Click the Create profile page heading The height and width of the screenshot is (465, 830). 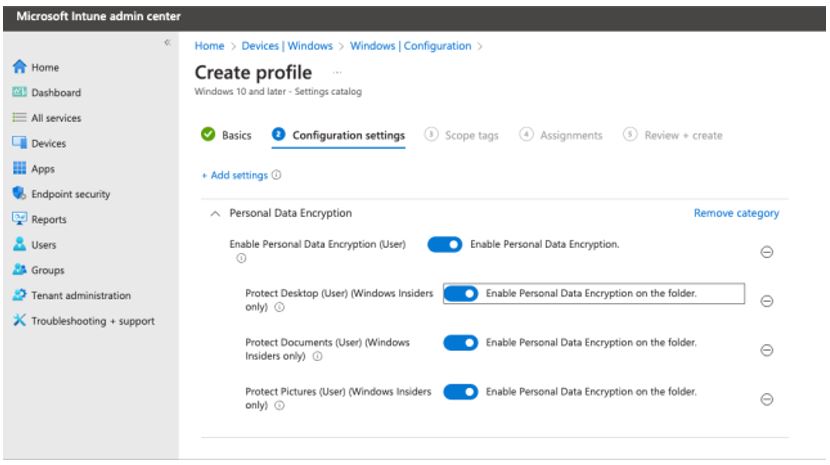coord(254,73)
